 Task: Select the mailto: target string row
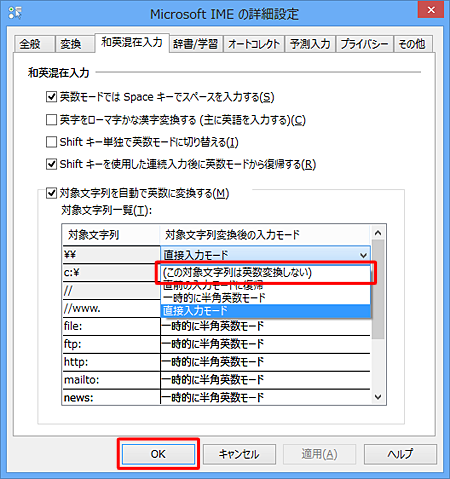(111, 380)
